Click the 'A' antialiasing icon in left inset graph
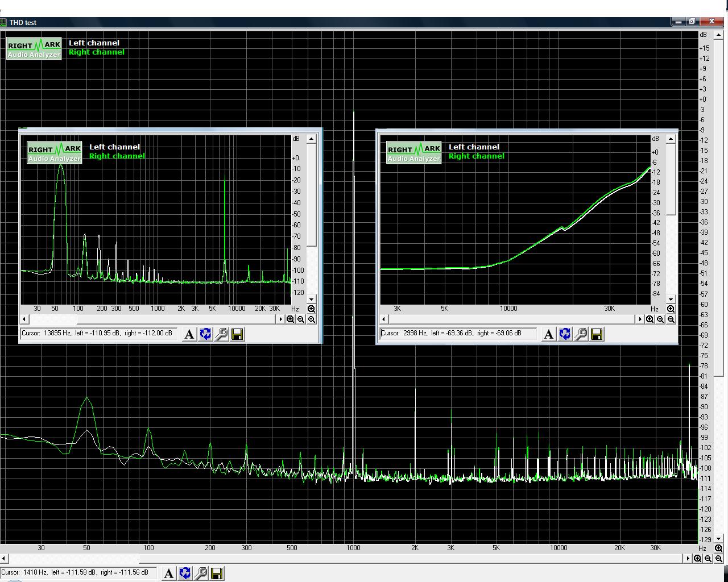Viewport: 728px width, 582px height. 189,334
